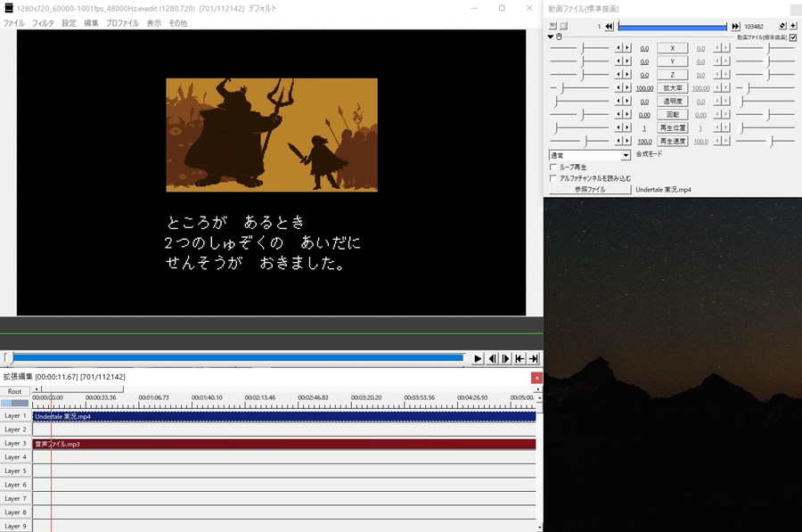Click the X parameter button

(x=673, y=48)
